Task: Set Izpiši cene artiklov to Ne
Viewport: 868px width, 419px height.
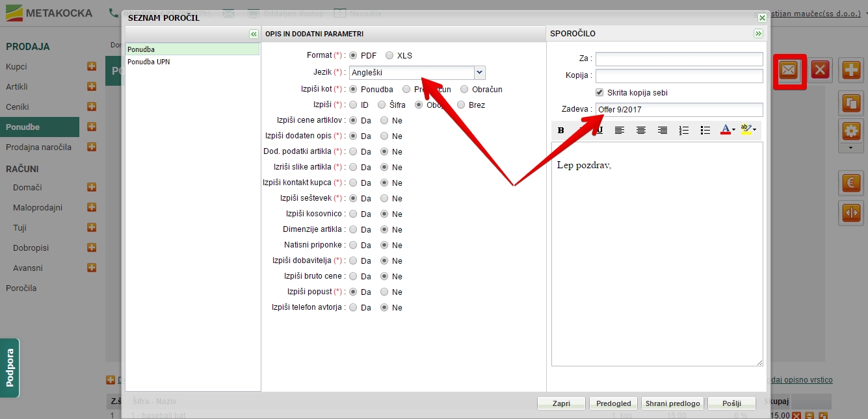Action: 384,120
